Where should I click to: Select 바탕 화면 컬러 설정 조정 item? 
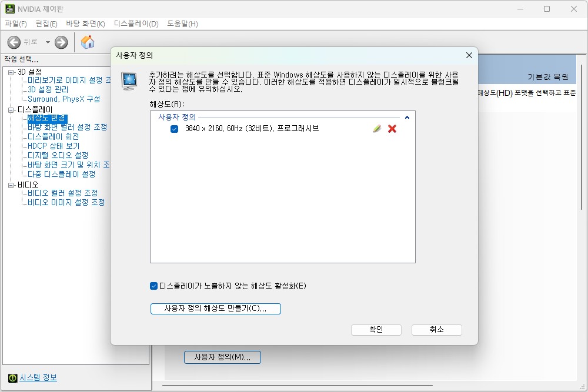tap(68, 128)
